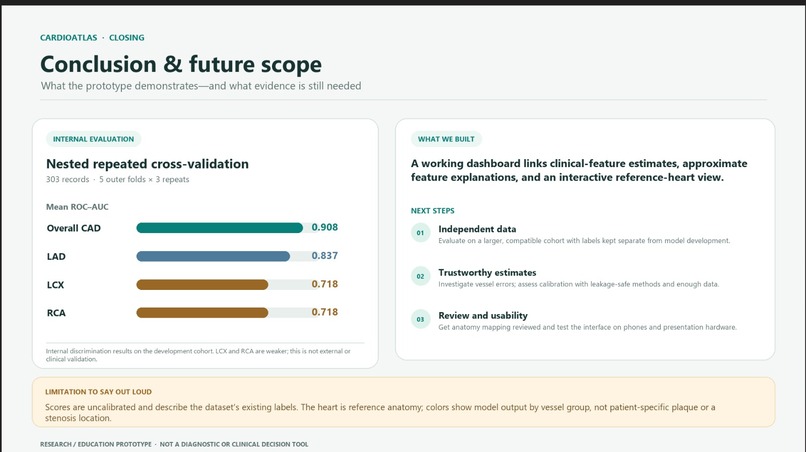Click '303 records · 5 outer folds' subtitle
Screen dimensions: 806x452
(118, 179)
